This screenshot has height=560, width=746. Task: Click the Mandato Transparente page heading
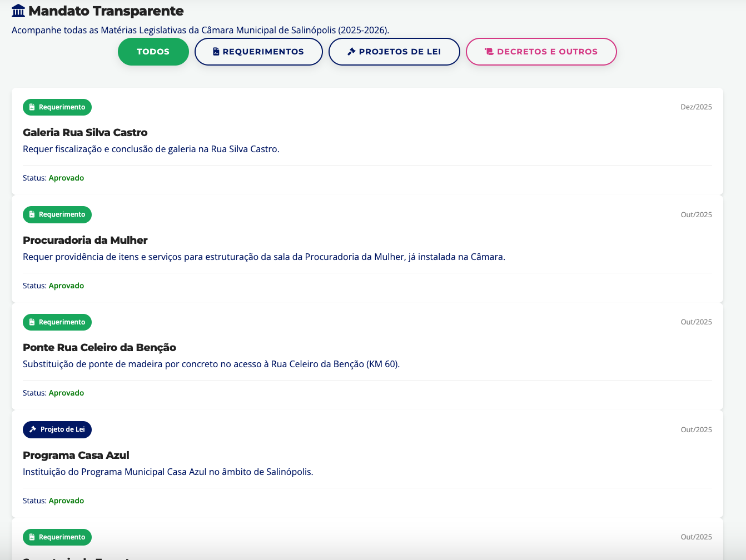[x=106, y=11]
